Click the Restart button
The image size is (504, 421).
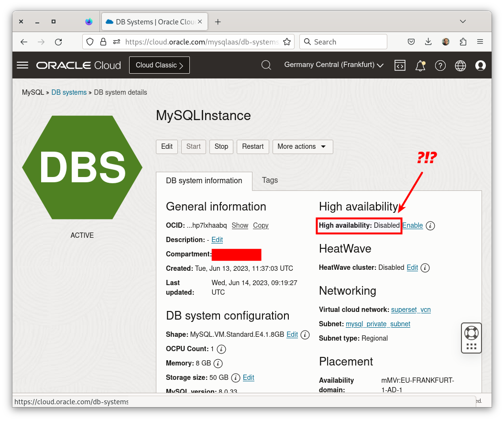point(252,147)
